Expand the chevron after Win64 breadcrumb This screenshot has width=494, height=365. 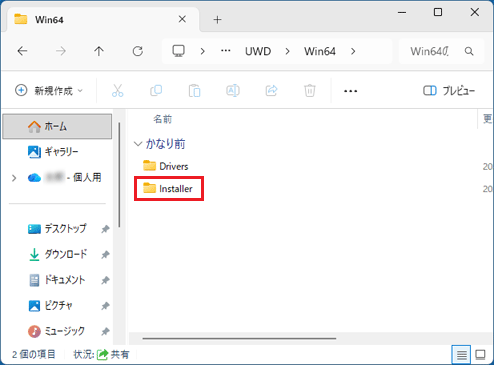353,51
